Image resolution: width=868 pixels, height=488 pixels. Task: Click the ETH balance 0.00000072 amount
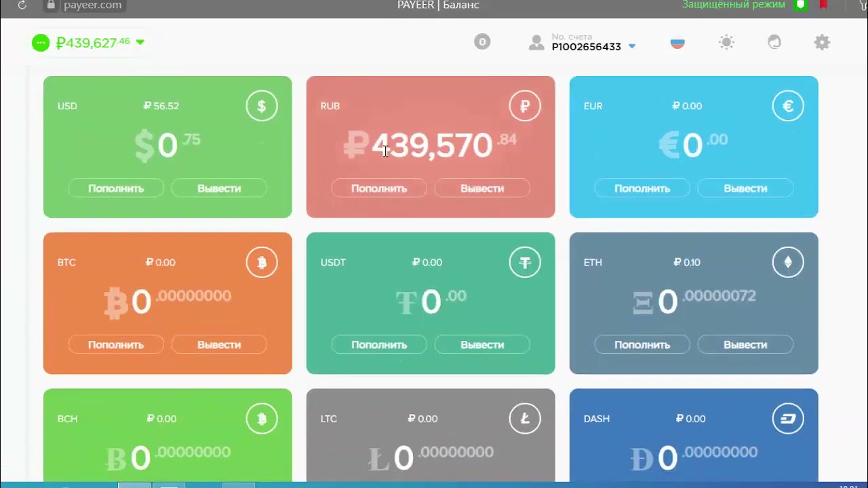click(x=694, y=302)
